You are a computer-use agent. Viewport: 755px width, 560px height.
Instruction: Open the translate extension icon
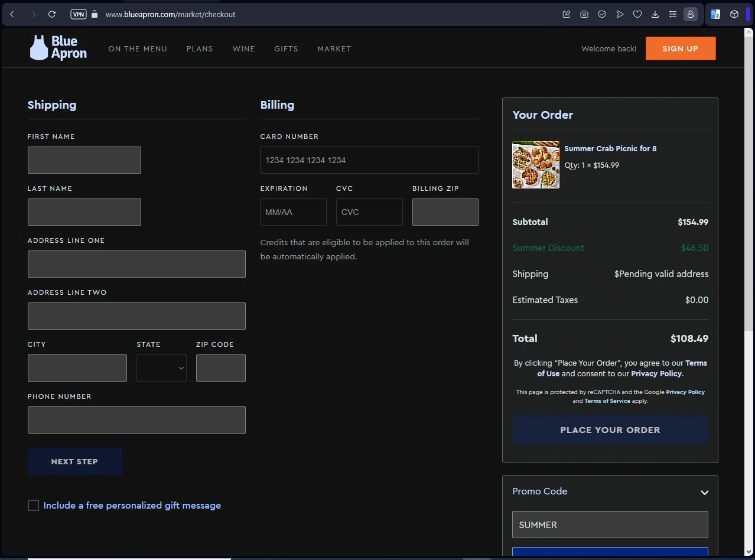[x=715, y=14]
